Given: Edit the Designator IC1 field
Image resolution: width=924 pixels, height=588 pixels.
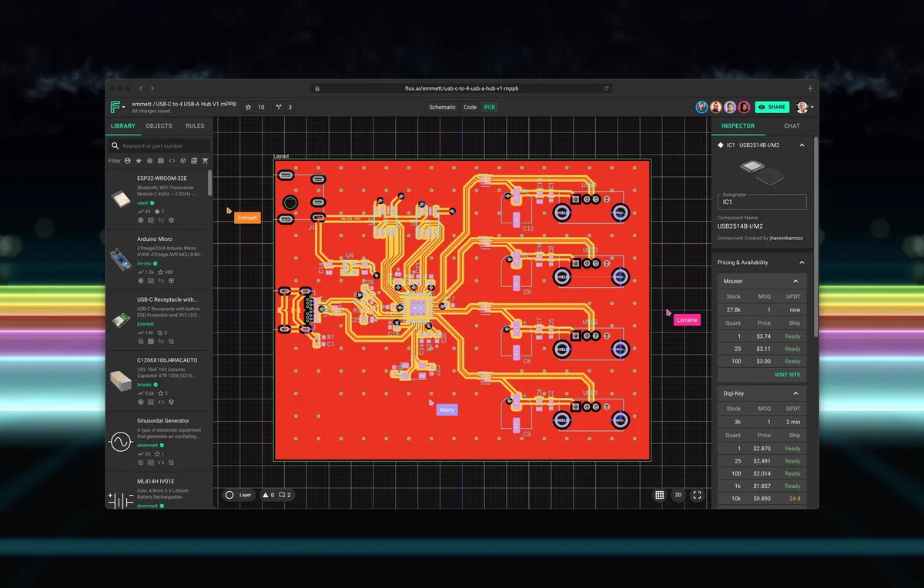Looking at the screenshot, I should tap(762, 202).
